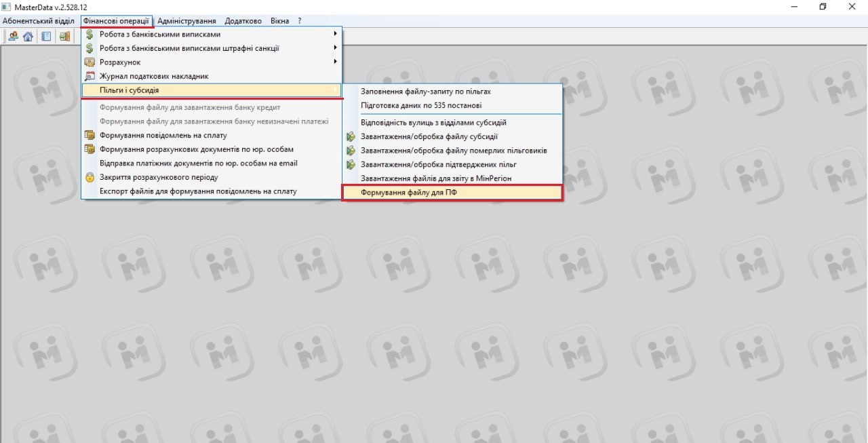This screenshot has width=868, height=443.
Task: Expand the Розрахунок submenu arrow
Action: click(x=335, y=62)
